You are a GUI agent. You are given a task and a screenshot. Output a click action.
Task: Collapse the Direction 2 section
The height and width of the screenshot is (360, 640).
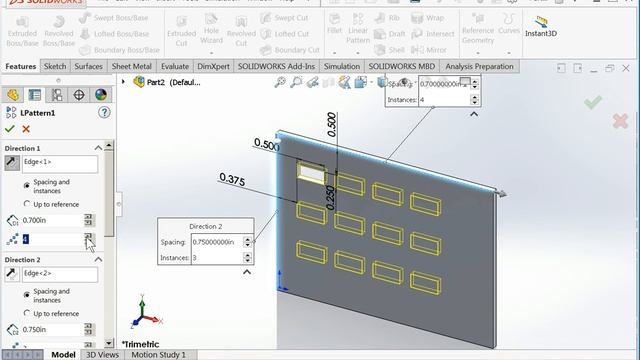98,259
